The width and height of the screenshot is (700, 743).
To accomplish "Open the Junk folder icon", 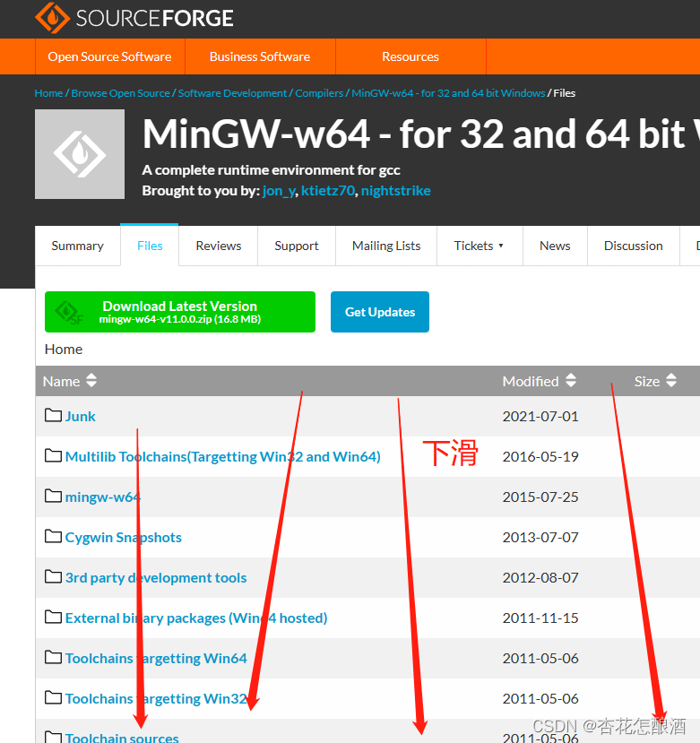I will pos(53,416).
